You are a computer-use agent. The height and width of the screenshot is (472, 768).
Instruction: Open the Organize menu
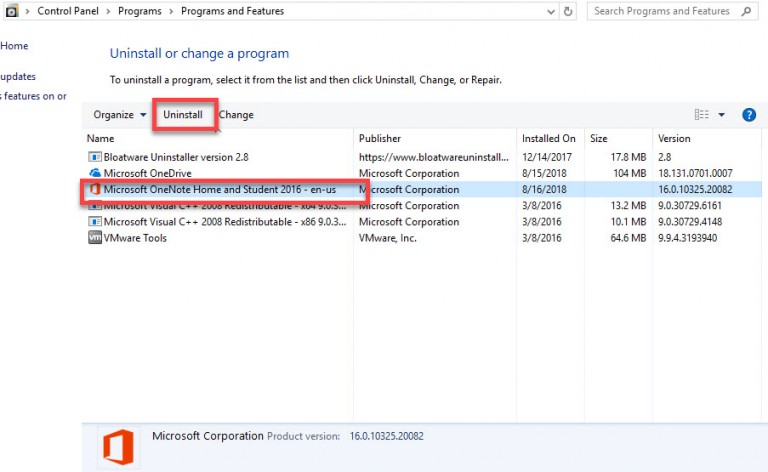[x=120, y=115]
